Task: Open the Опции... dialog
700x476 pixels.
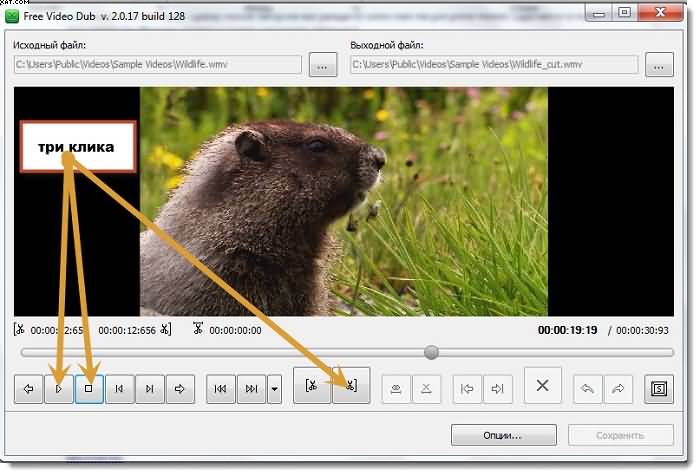Action: tap(504, 435)
